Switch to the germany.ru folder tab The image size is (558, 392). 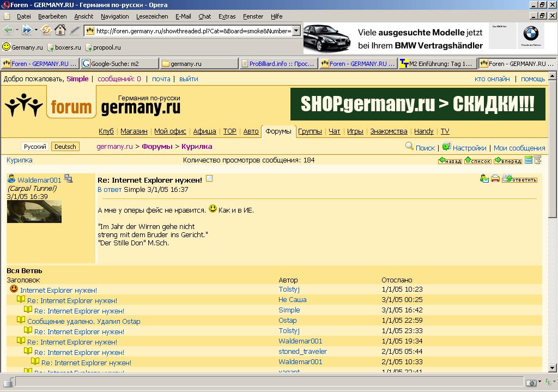[198, 64]
